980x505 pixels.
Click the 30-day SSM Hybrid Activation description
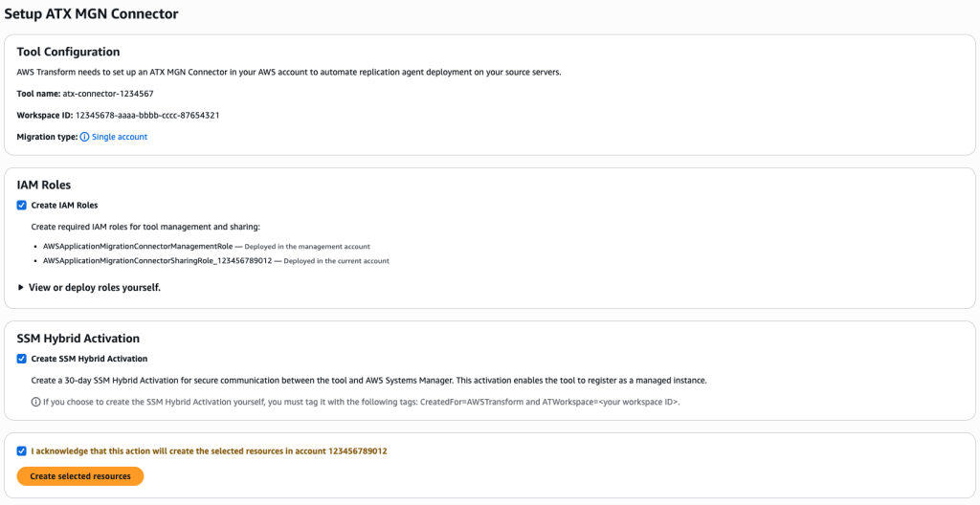[x=368, y=380]
